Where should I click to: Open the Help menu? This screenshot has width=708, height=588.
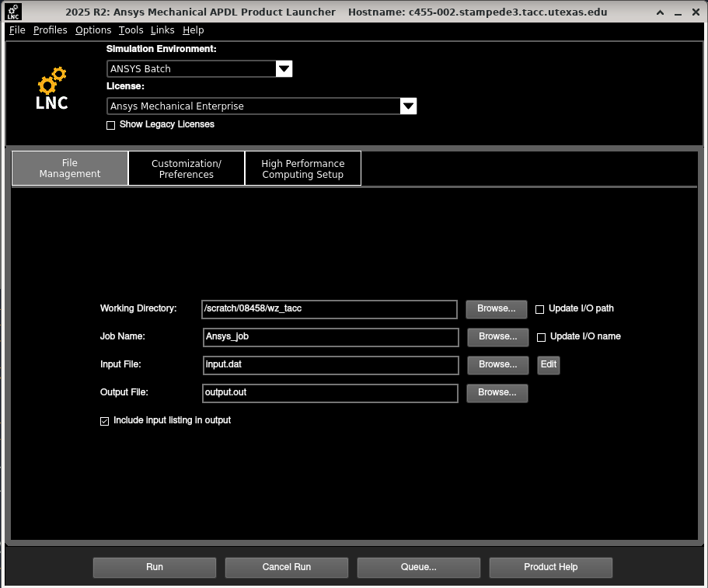(x=194, y=30)
